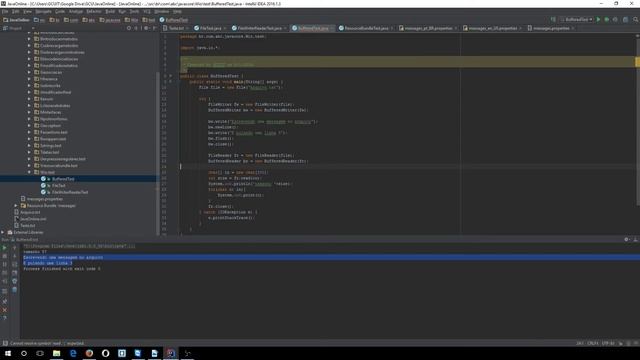Select FileWriterReaderTest in the project tree
Screen dimensions: 640x360
coord(69,192)
